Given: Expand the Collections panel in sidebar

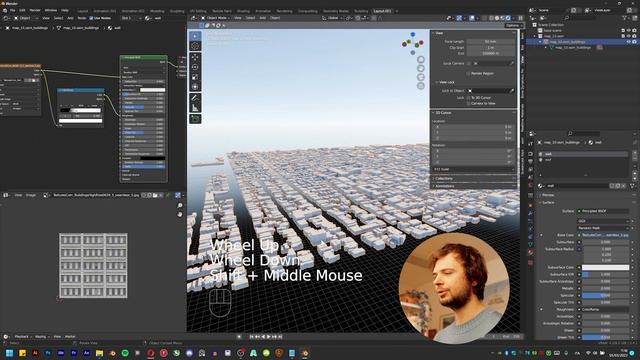Looking at the screenshot, I should click(x=473, y=178).
